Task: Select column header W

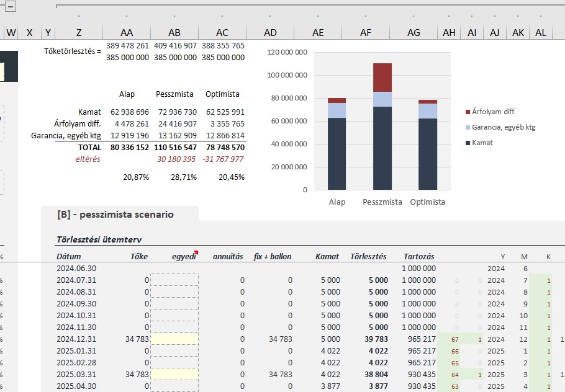Action: [x=11, y=32]
